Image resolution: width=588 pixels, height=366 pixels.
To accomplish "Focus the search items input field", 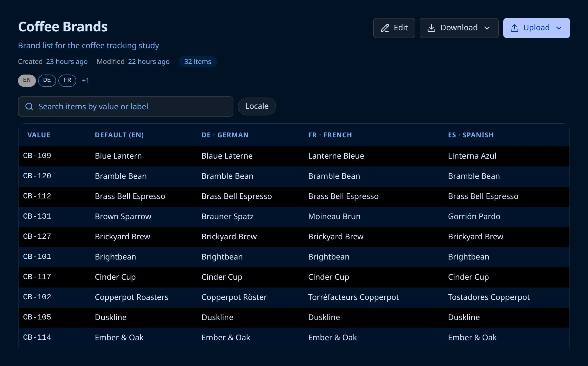I will coord(126,106).
